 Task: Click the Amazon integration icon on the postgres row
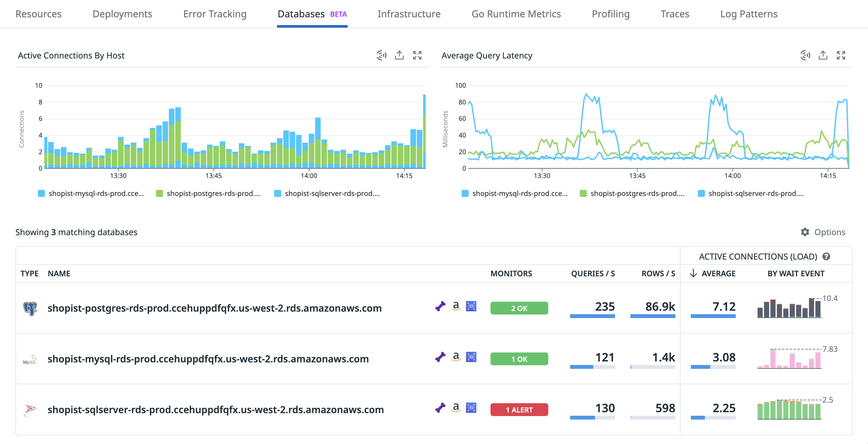(x=456, y=307)
